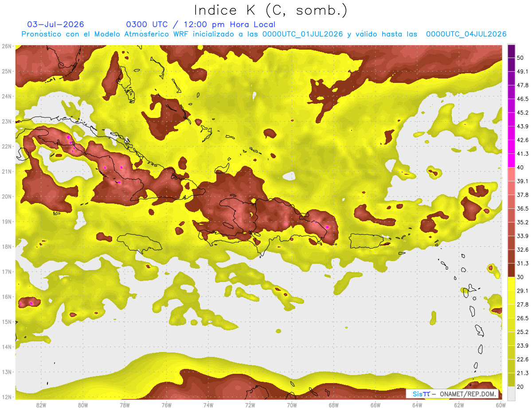Click the colorbar value "39.1"
Image resolution: width=532 pixels, height=411 pixels.
(x=523, y=181)
